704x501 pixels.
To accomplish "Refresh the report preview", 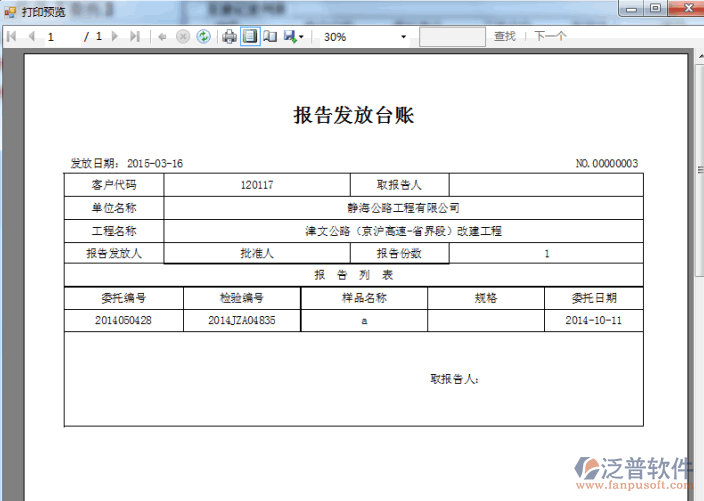I will (203, 36).
